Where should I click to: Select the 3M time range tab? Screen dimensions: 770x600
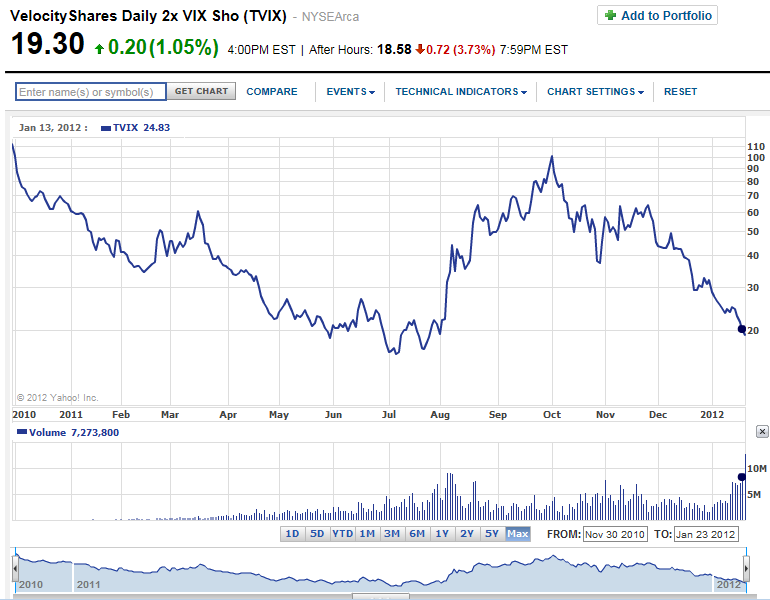[x=392, y=534]
